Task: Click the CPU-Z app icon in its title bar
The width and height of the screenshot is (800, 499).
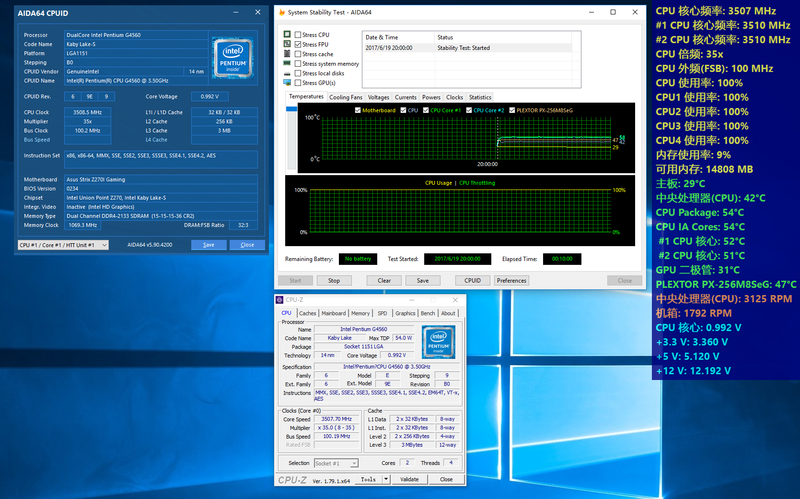Action: click(x=280, y=300)
